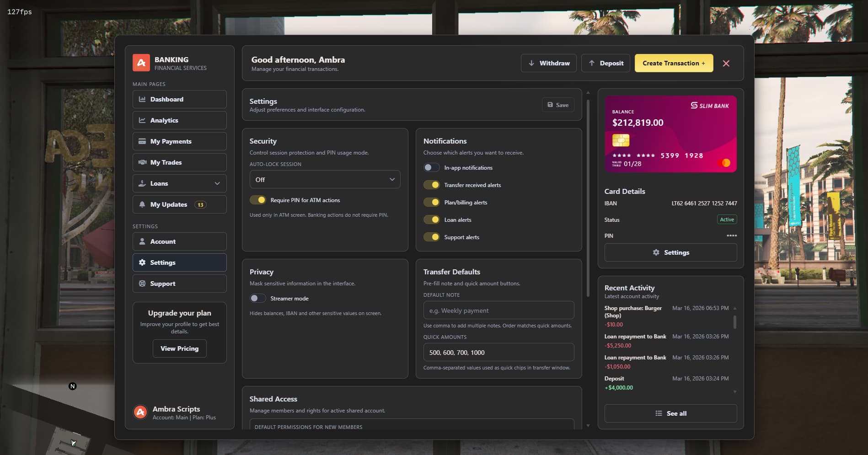Click the settings panel scroll-down arrow
This screenshot has height=455, width=868.
(x=588, y=426)
